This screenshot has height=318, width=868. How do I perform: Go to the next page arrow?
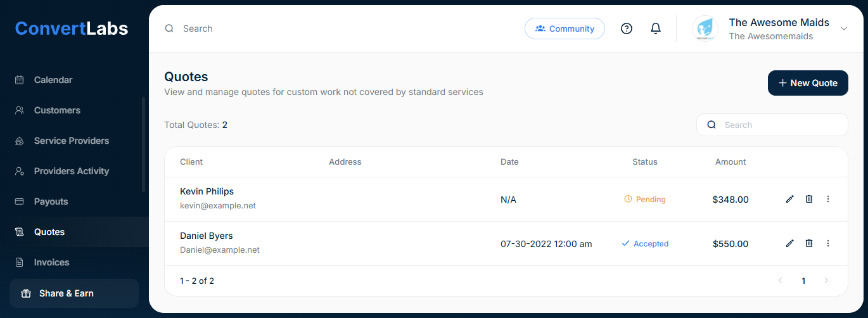[x=826, y=281]
